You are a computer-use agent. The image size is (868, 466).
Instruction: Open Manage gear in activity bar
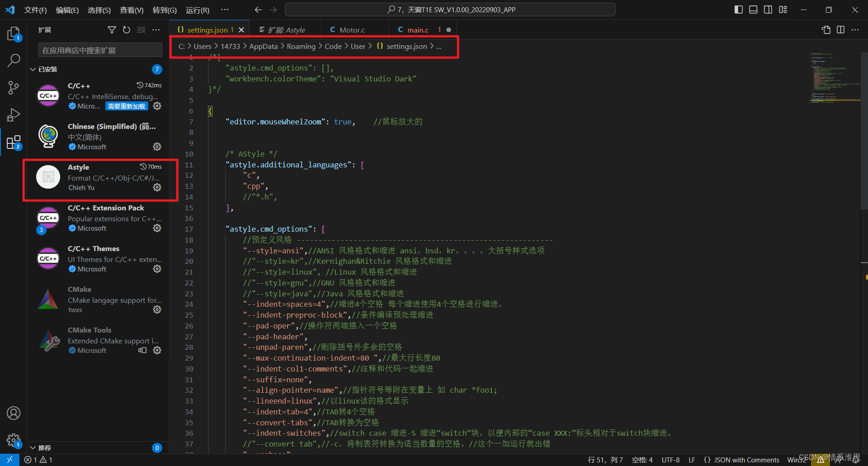point(14,440)
